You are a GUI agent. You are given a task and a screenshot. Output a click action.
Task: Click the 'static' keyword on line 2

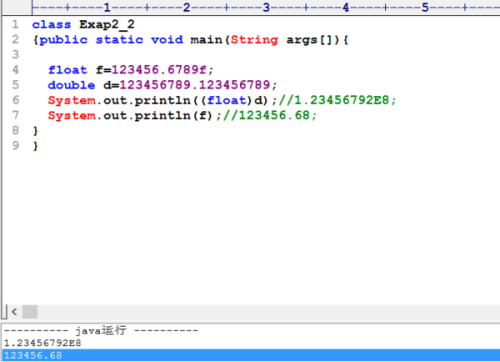pos(119,40)
